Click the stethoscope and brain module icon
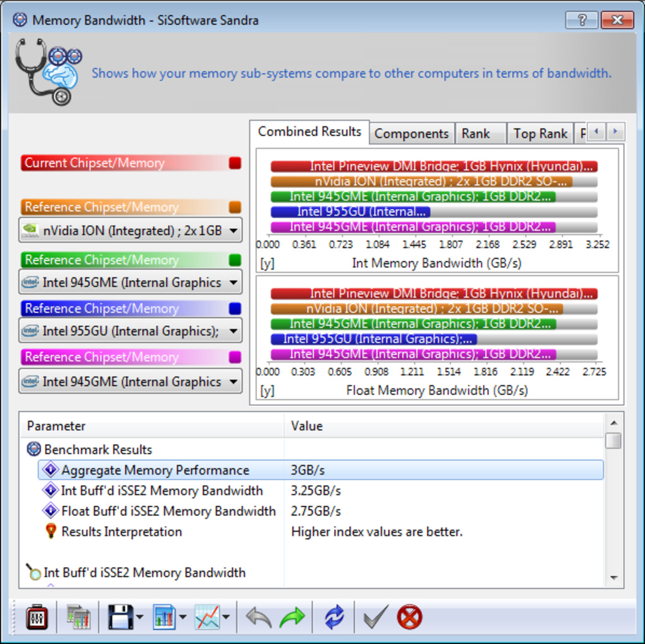This screenshot has height=644, width=645. click(x=48, y=72)
